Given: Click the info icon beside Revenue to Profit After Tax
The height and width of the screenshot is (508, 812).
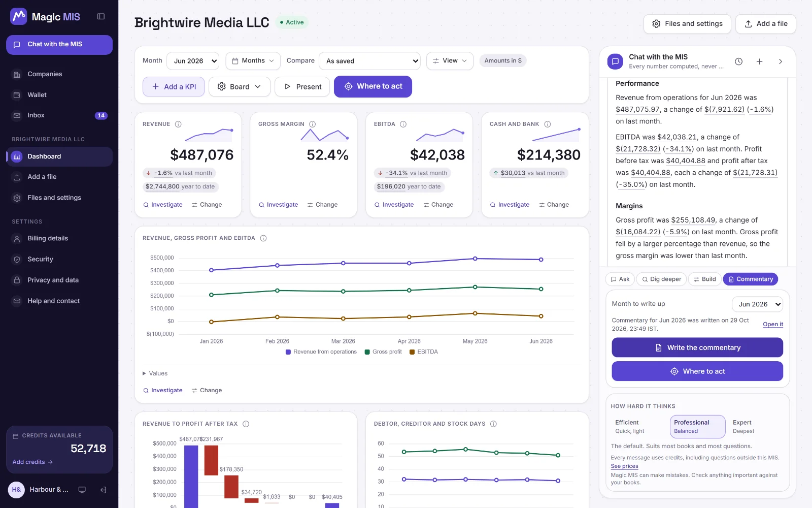Looking at the screenshot, I should pyautogui.click(x=246, y=424).
